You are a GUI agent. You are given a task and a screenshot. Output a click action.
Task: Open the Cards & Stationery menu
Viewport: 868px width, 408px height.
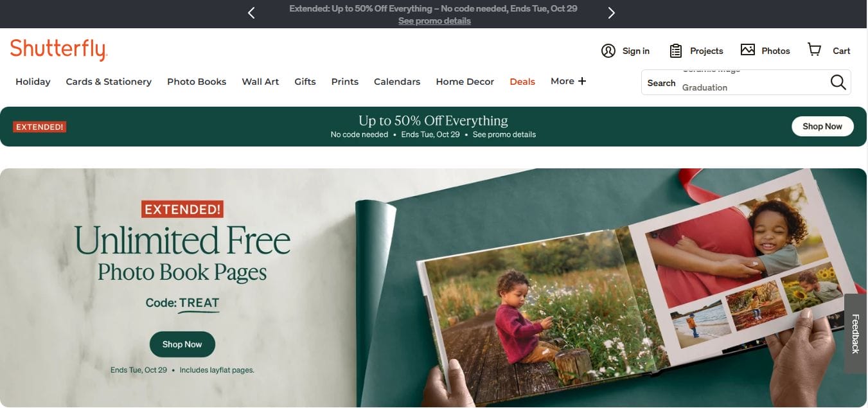109,82
